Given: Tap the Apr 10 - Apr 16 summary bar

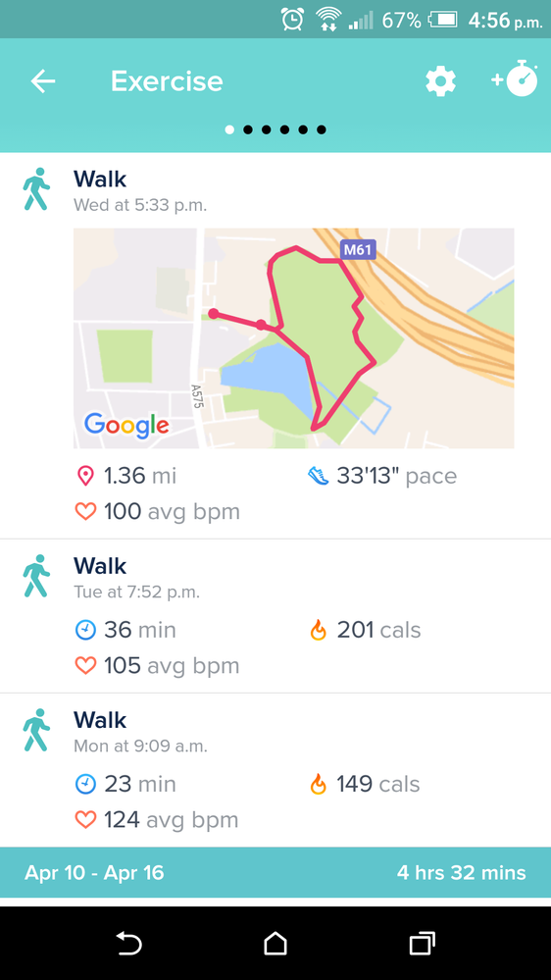Looking at the screenshot, I should pos(275,873).
